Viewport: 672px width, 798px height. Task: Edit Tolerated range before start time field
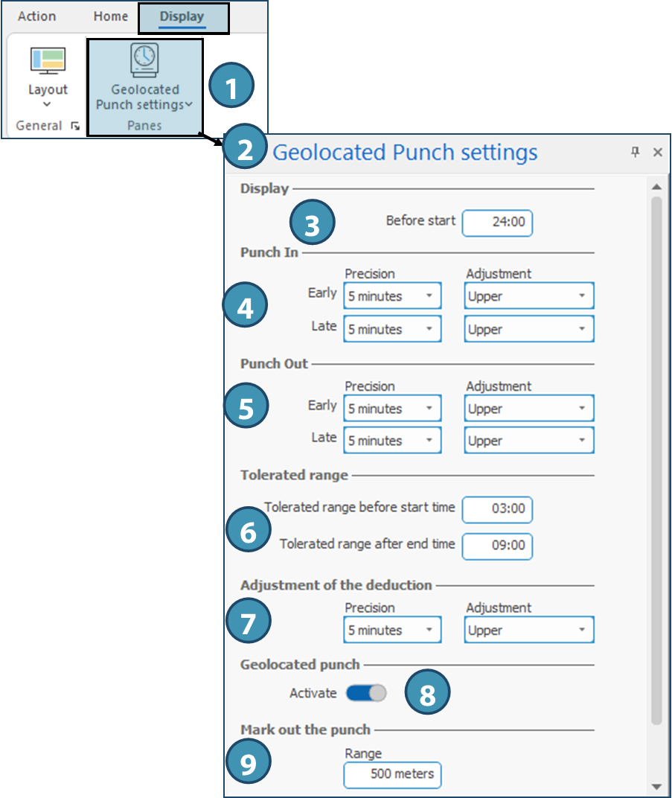(x=497, y=509)
